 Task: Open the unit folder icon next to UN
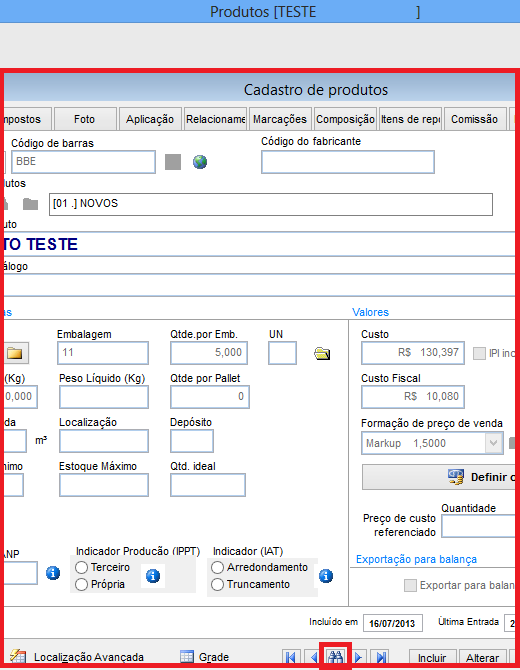(322, 353)
